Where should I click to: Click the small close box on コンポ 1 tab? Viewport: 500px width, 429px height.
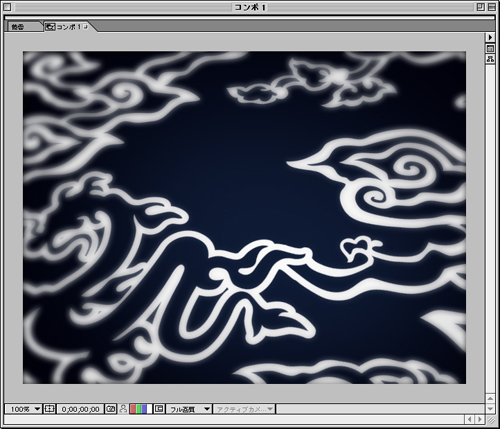pos(85,27)
